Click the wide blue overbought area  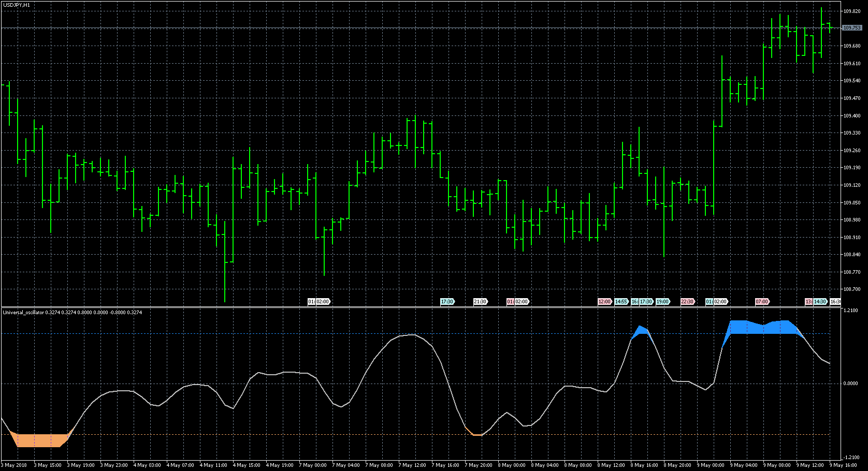point(761,328)
